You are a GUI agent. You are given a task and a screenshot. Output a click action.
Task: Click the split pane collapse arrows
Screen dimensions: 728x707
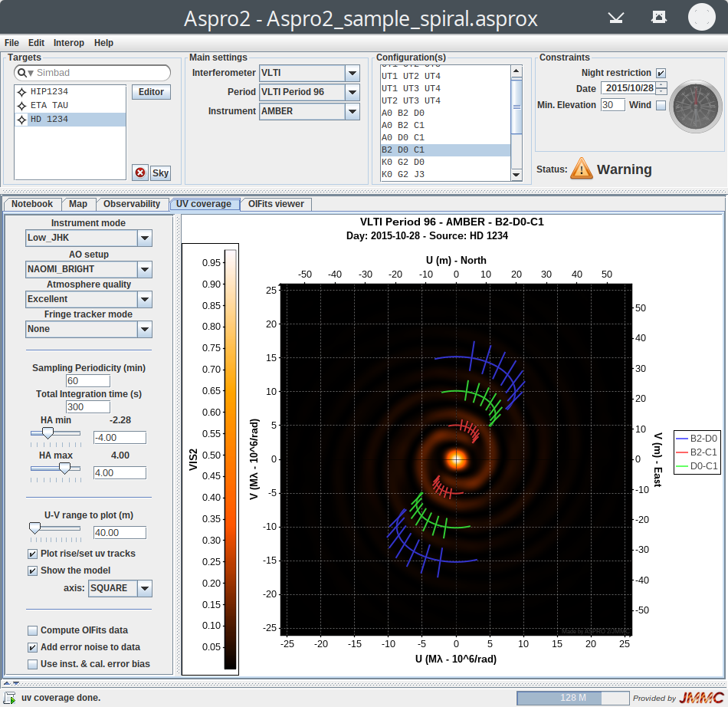11,683
